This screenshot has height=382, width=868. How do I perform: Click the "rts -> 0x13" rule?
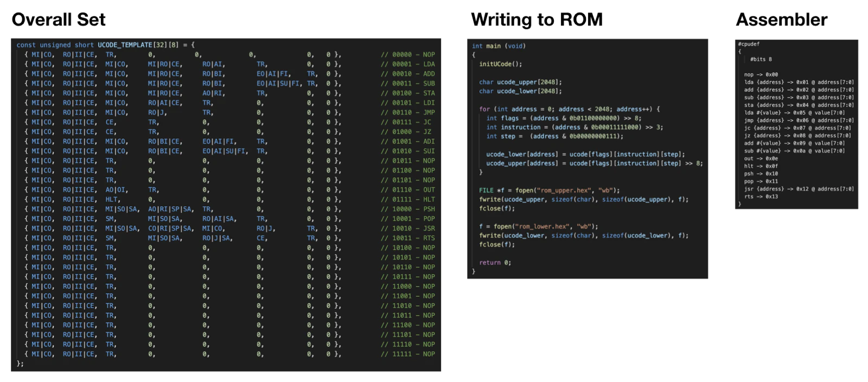(761, 196)
